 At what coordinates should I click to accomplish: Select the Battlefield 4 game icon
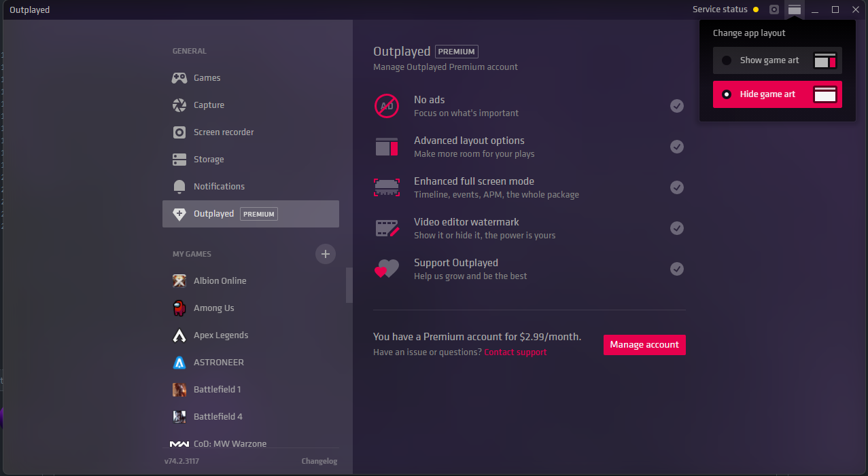click(179, 417)
